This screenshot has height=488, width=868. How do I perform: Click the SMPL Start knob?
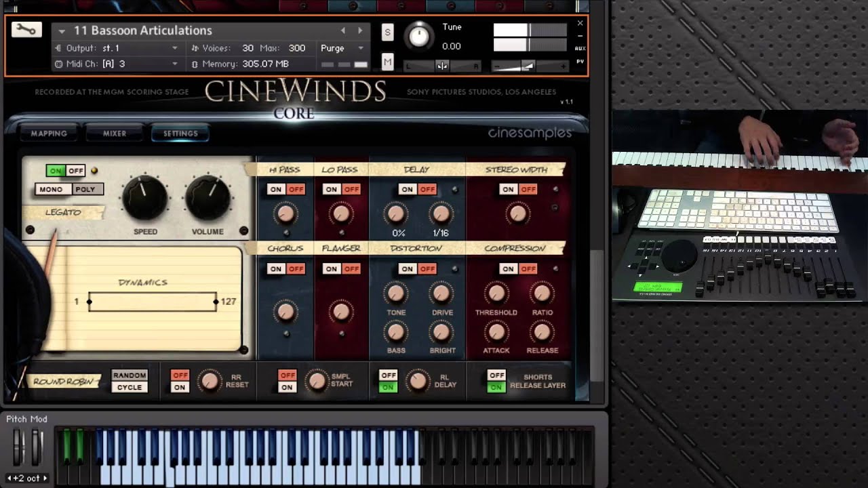pos(317,381)
